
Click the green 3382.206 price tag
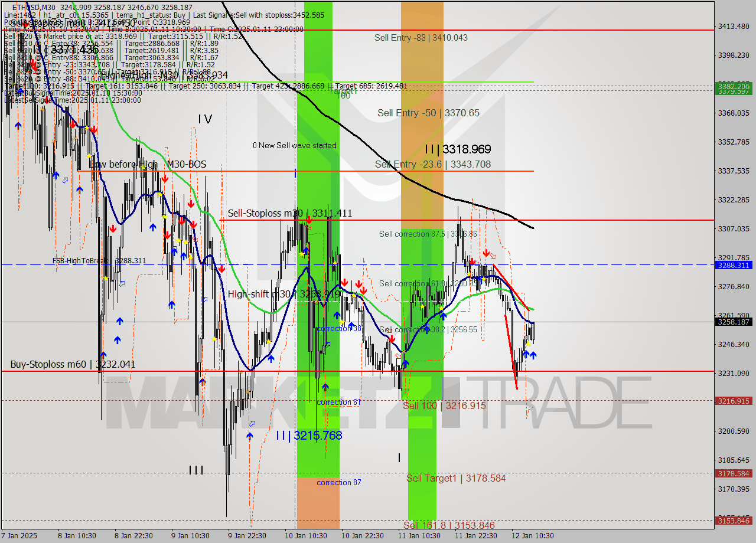(734, 86)
